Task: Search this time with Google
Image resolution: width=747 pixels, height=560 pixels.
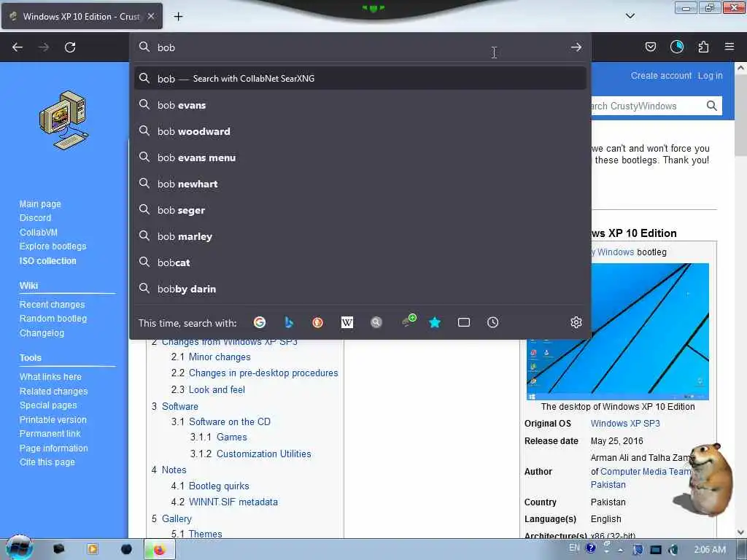Action: (x=260, y=323)
